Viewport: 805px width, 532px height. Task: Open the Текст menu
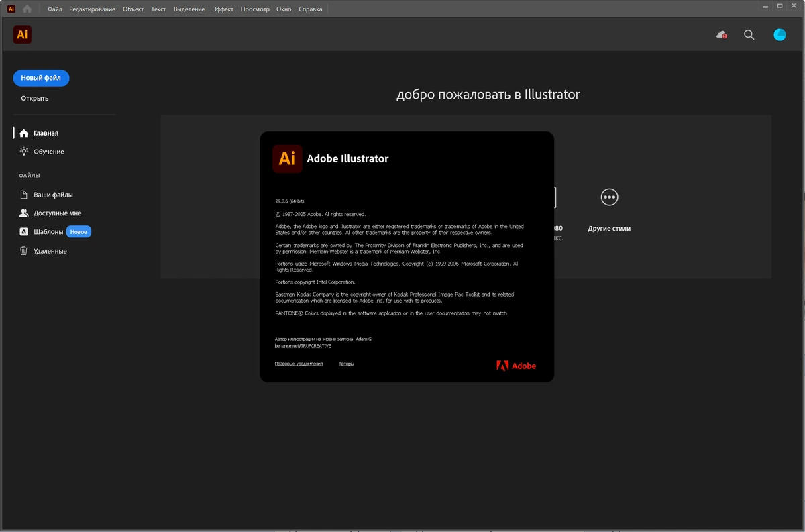click(158, 9)
